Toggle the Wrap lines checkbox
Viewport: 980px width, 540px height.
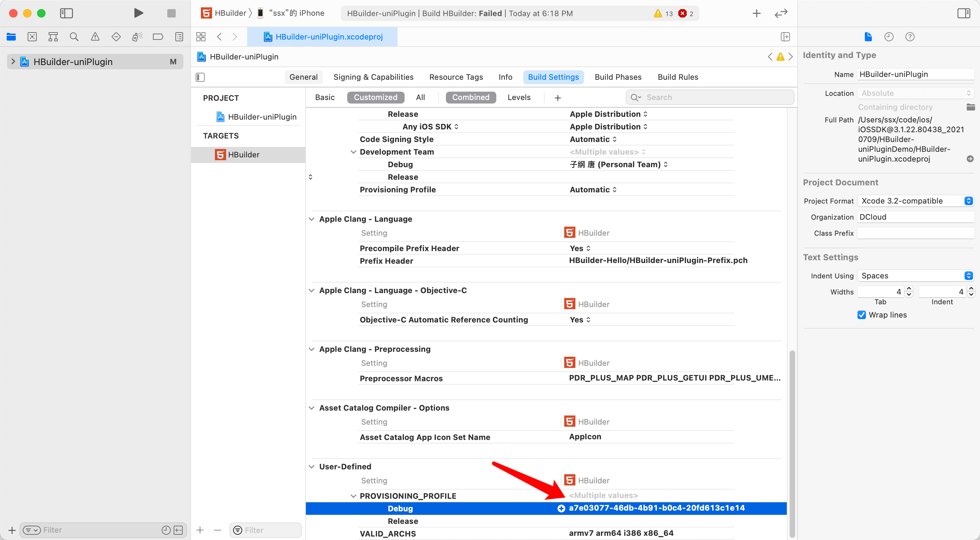(862, 315)
